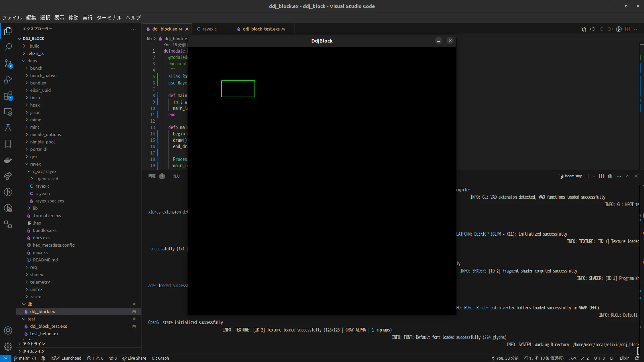Collapse the rayex folder
The height and width of the screenshot is (362, 644).
(35, 164)
